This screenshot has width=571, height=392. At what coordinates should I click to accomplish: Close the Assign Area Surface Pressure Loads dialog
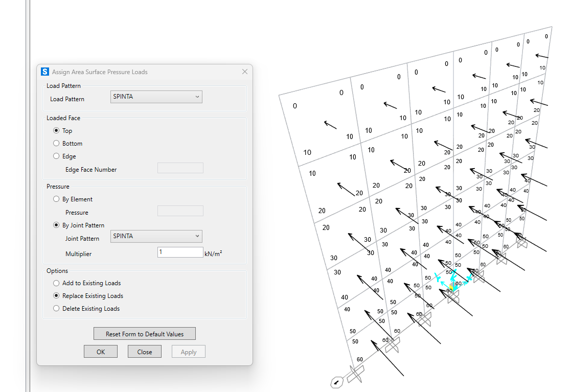[244, 72]
